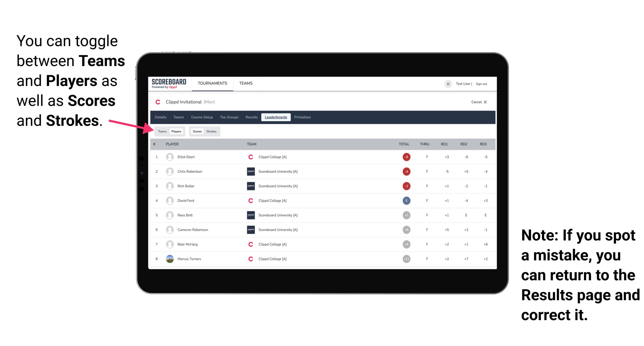Click Printables tab in navigation

click(303, 117)
